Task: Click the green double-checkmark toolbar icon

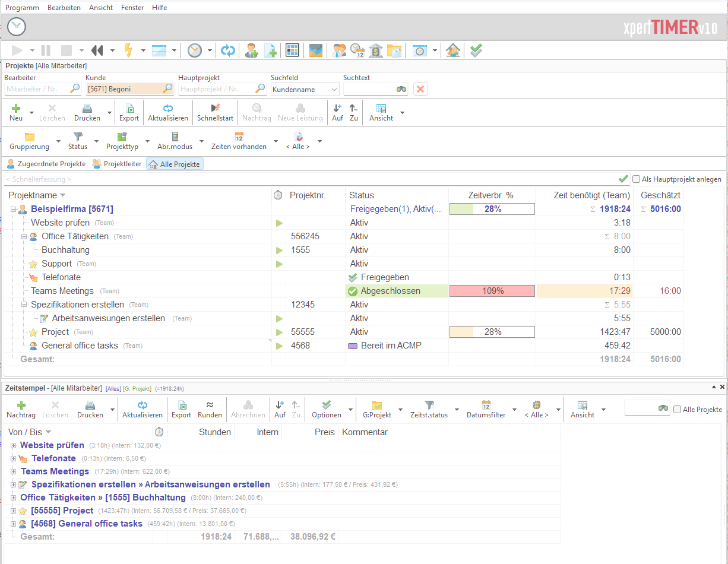Action: pos(476,50)
